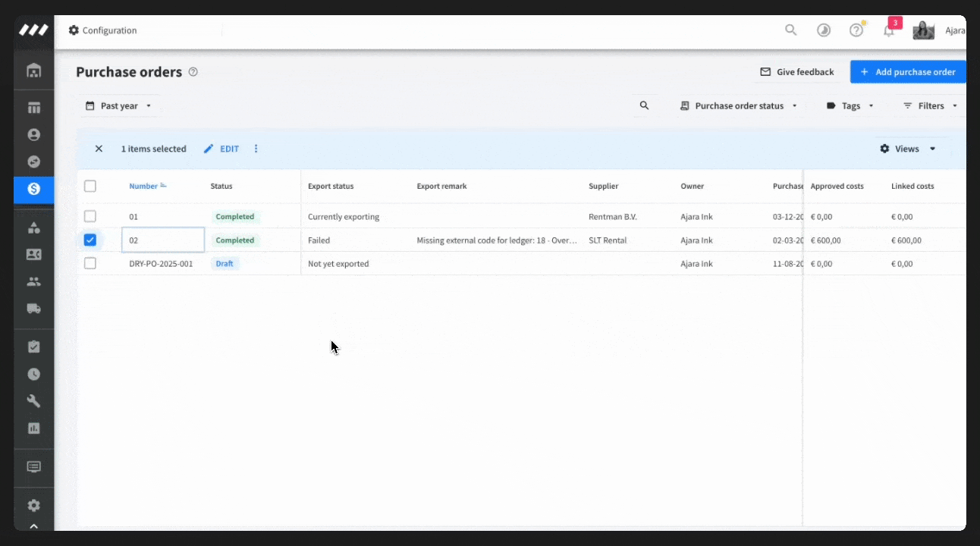This screenshot has width=980, height=546.
Task: Open the time registration clock icon in the sidebar
Action: click(33, 374)
